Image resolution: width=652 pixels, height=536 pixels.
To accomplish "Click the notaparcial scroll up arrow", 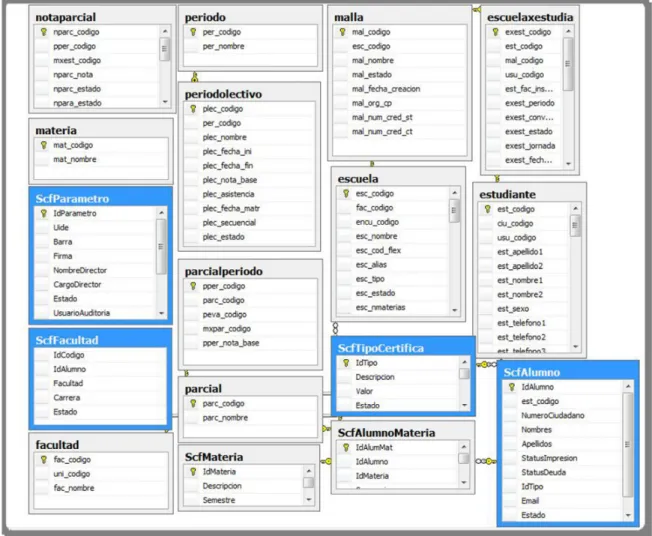I will point(165,32).
